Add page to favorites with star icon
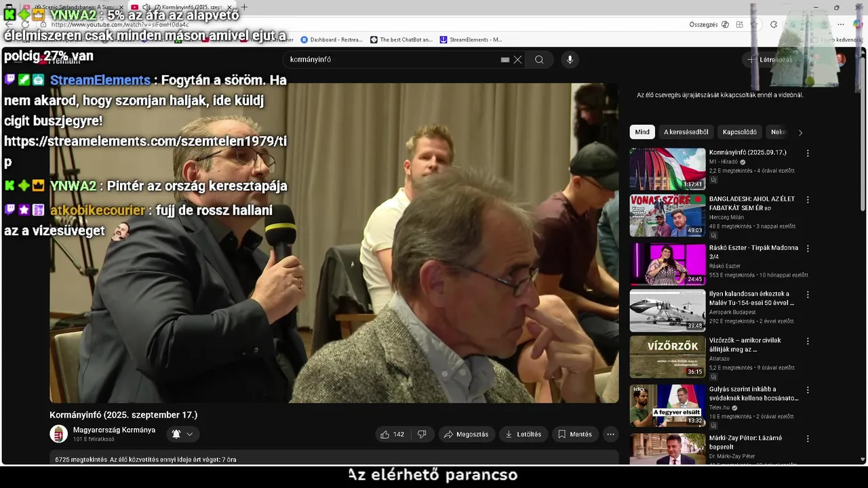The width and height of the screenshot is (868, 488). (x=755, y=24)
